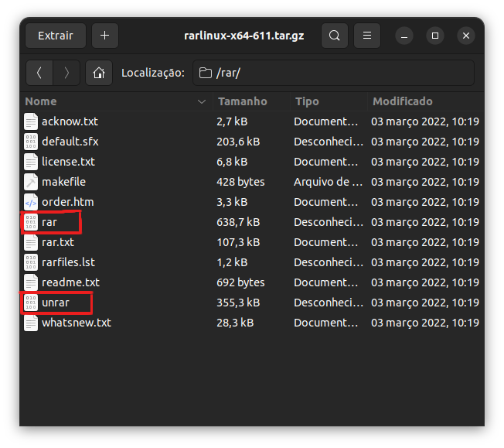The image size is (504, 448).
Task: Go forward with the right chevron
Action: 66,73
